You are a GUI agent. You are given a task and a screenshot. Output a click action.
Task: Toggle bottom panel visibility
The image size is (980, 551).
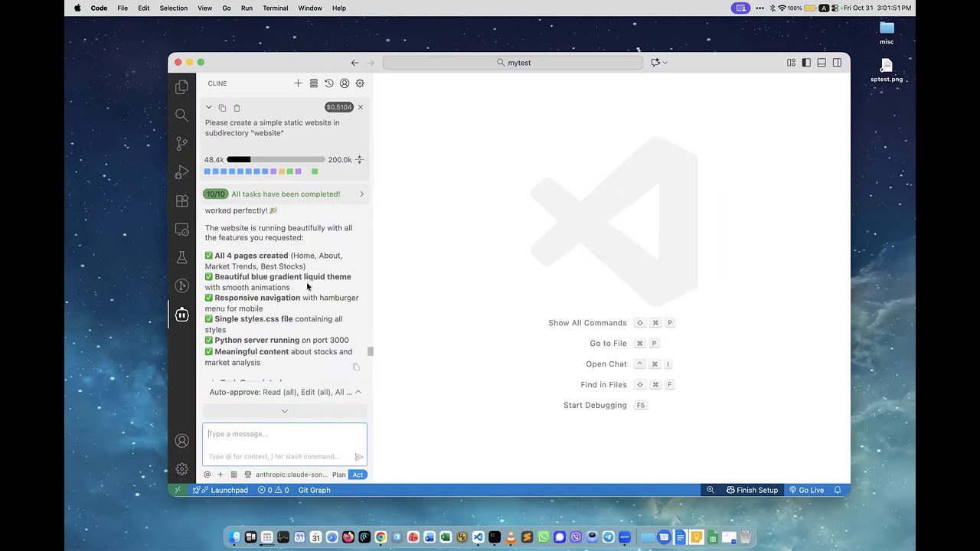(822, 63)
